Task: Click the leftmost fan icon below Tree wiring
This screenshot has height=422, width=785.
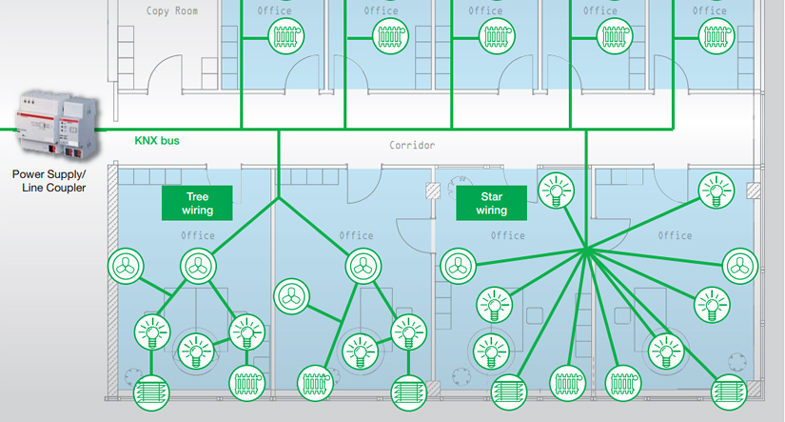Action: [126, 266]
